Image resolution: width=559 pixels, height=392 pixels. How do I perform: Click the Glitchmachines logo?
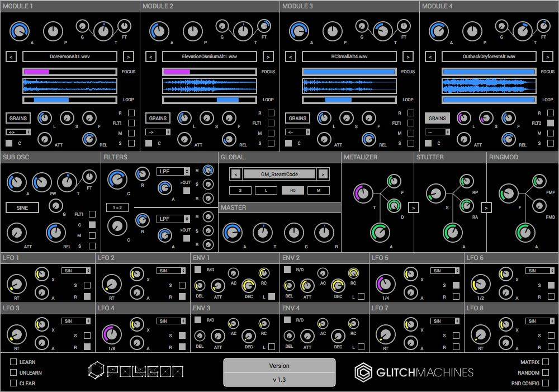[414, 372]
